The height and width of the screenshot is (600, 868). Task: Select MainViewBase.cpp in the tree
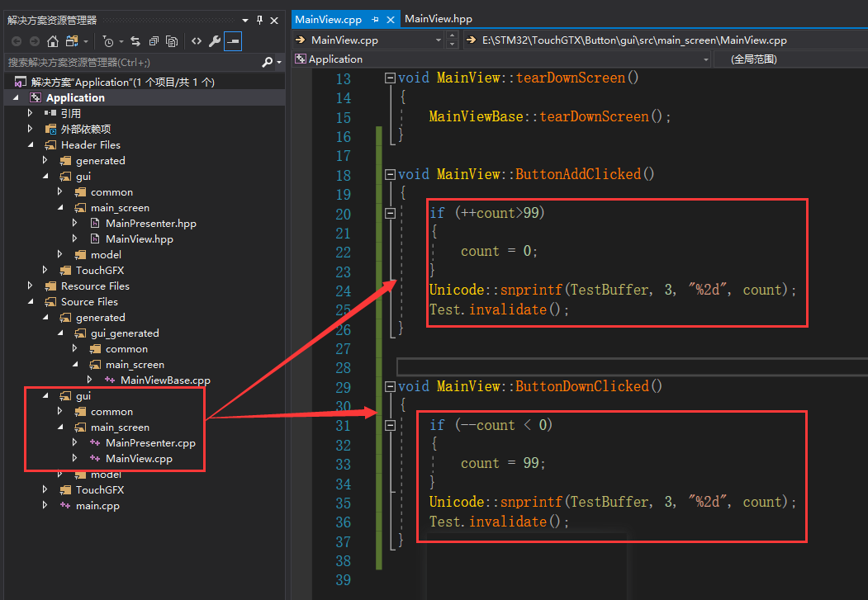click(165, 380)
